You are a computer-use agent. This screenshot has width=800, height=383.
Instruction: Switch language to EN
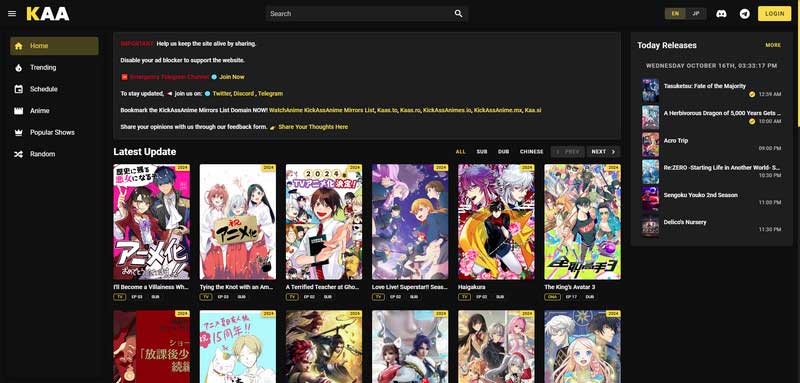point(675,14)
